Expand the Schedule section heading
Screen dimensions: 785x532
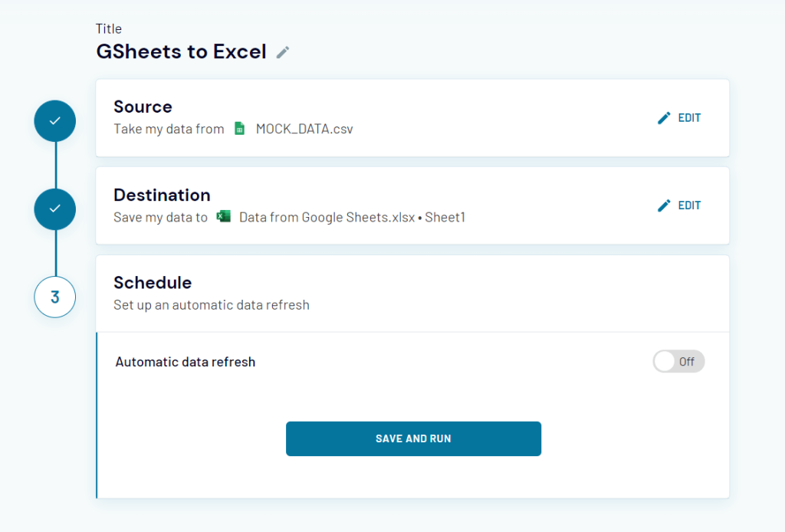tap(153, 283)
